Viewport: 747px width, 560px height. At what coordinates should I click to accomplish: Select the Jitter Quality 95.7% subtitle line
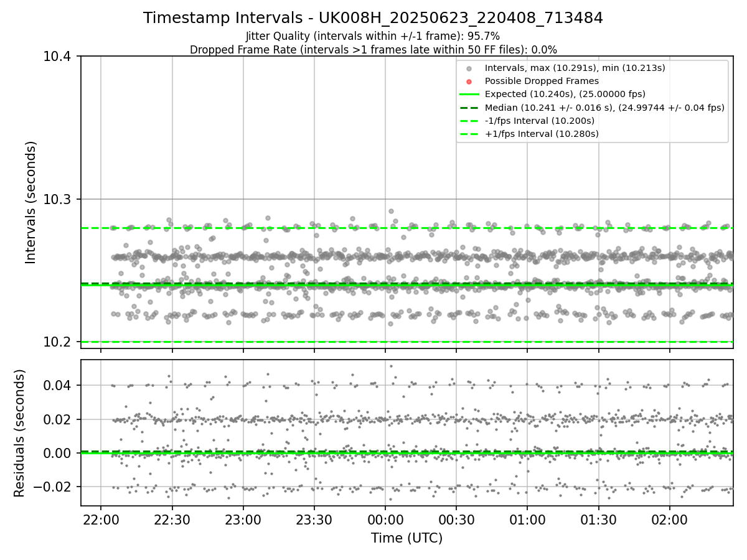[x=373, y=36]
